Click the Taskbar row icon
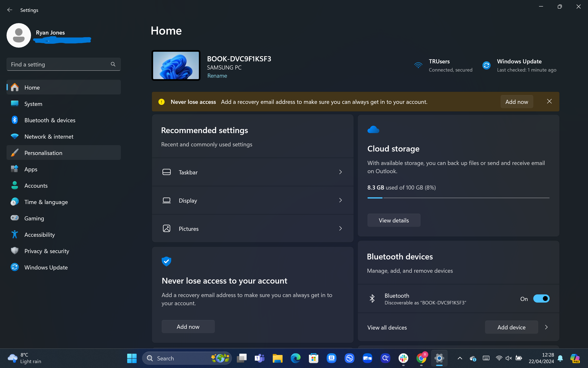 [x=166, y=172]
